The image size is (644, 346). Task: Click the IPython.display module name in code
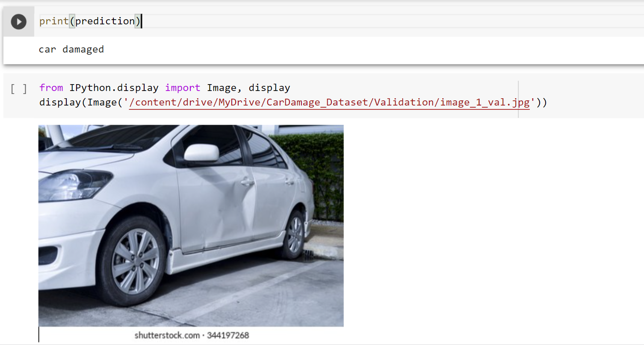pos(114,88)
